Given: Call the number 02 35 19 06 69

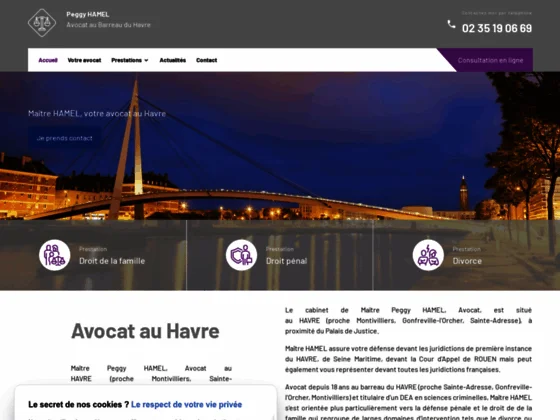Looking at the screenshot, I should pyautogui.click(x=497, y=28).
